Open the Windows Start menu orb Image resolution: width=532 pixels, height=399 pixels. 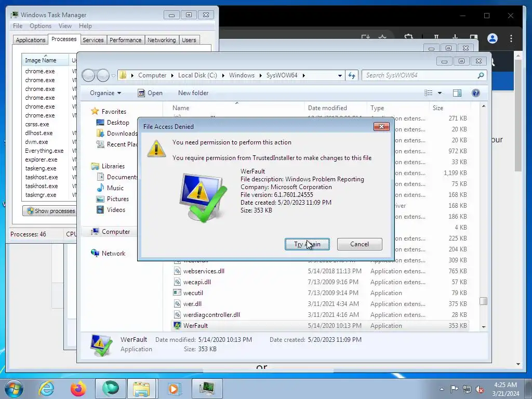coord(14,389)
